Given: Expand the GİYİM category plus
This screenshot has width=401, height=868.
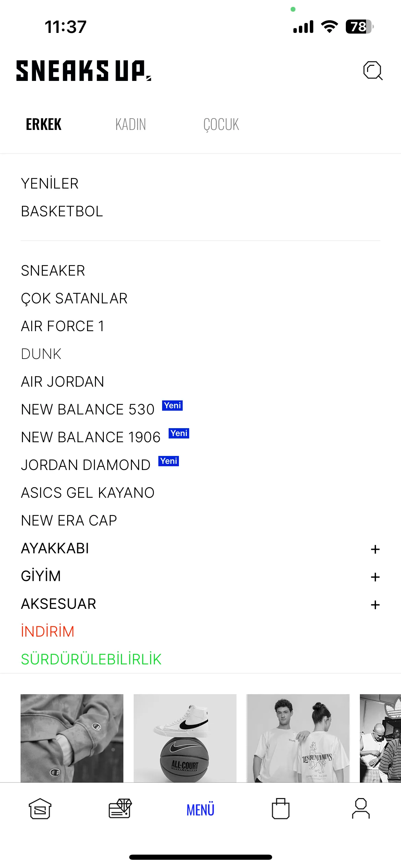Looking at the screenshot, I should pos(375,577).
